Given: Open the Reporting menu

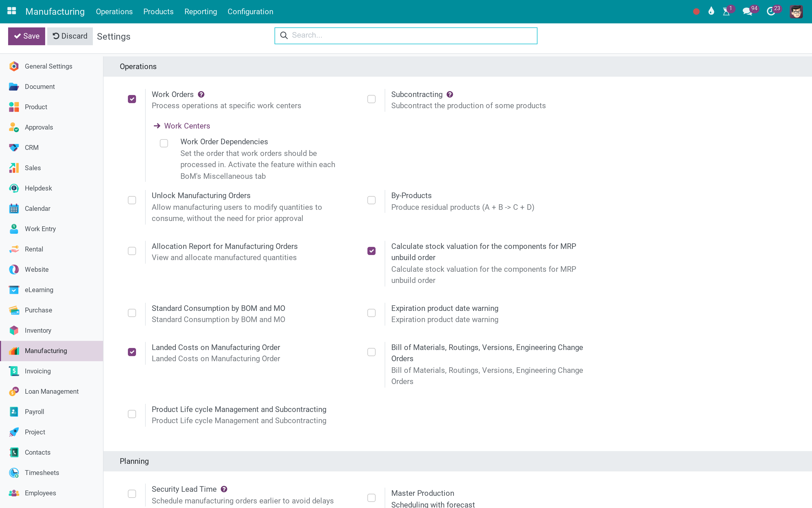Looking at the screenshot, I should [x=201, y=11].
